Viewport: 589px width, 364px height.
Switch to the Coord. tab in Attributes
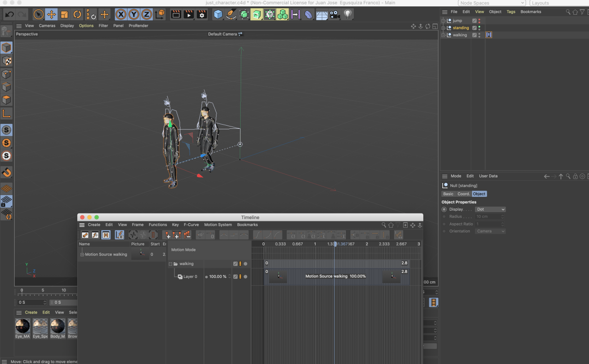[x=463, y=194]
